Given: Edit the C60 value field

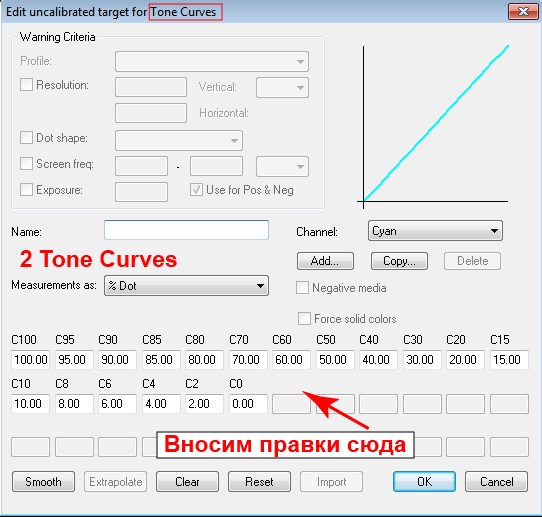Looking at the screenshot, I should [x=291, y=360].
